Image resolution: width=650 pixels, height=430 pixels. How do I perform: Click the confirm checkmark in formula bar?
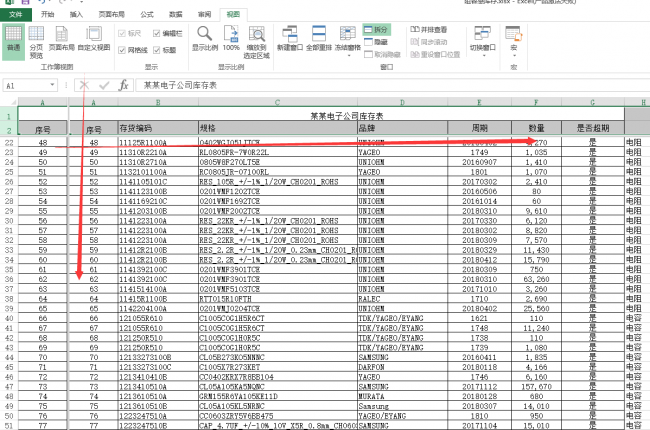click(104, 85)
